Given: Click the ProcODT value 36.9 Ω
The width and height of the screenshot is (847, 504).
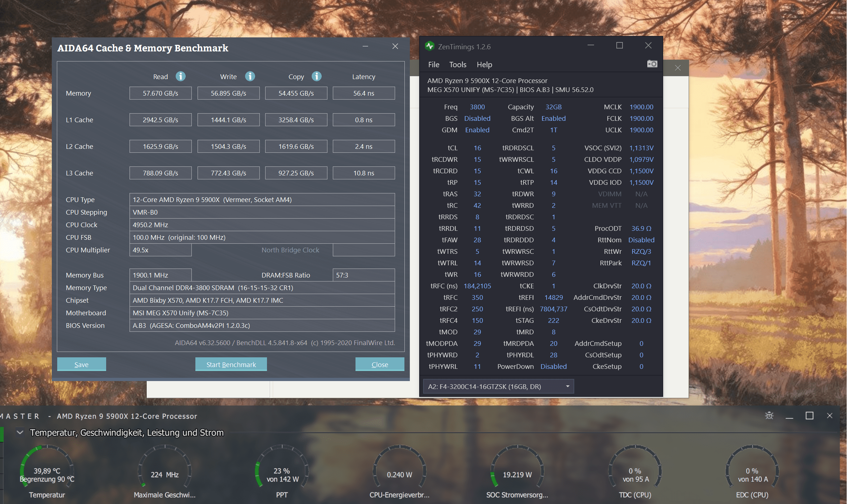Looking at the screenshot, I should [641, 228].
